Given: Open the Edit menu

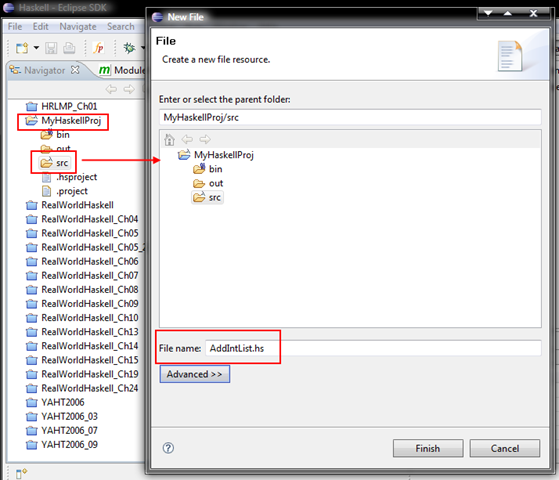Looking at the screenshot, I should 41,27.
